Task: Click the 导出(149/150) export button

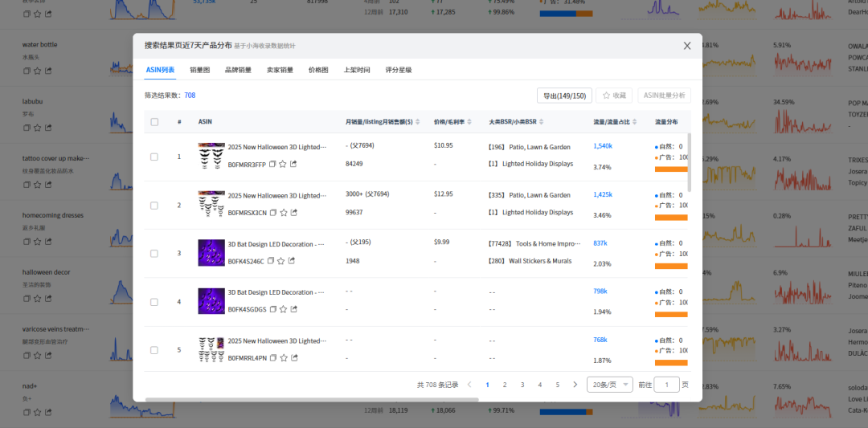Action: 564,96
